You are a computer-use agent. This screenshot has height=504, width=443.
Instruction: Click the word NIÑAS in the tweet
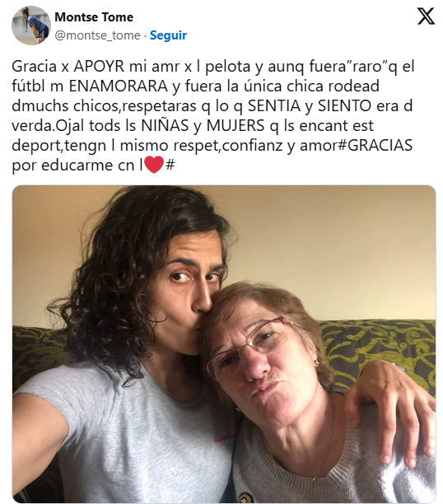pyautogui.click(x=165, y=126)
